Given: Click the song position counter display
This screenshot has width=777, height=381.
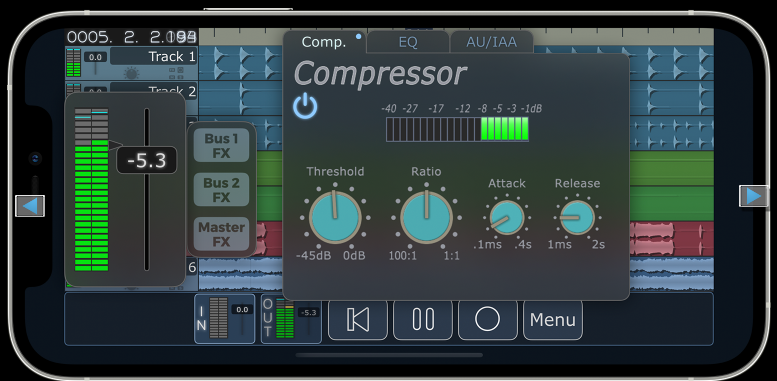Looking at the screenshot, I should (132, 37).
